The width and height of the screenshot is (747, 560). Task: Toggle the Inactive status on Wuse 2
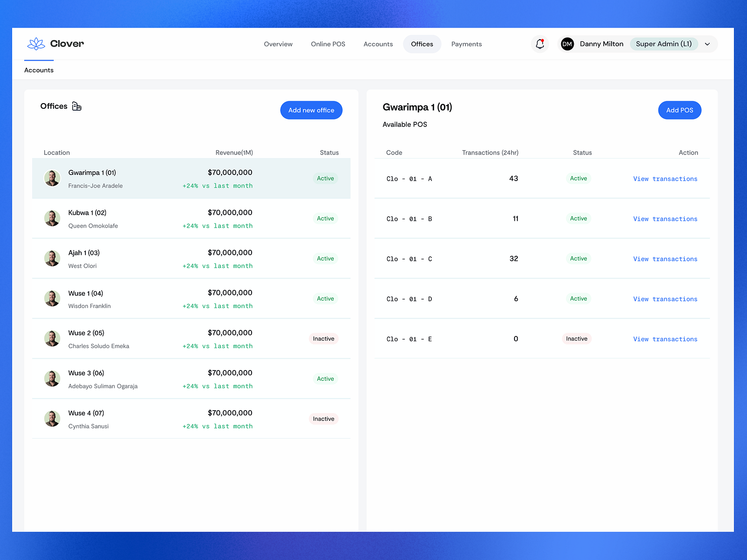click(323, 338)
